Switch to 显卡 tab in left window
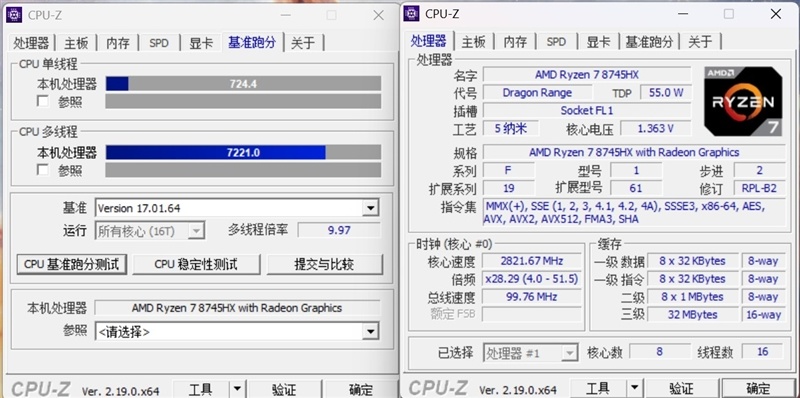This screenshot has width=800, height=398. 201,43
